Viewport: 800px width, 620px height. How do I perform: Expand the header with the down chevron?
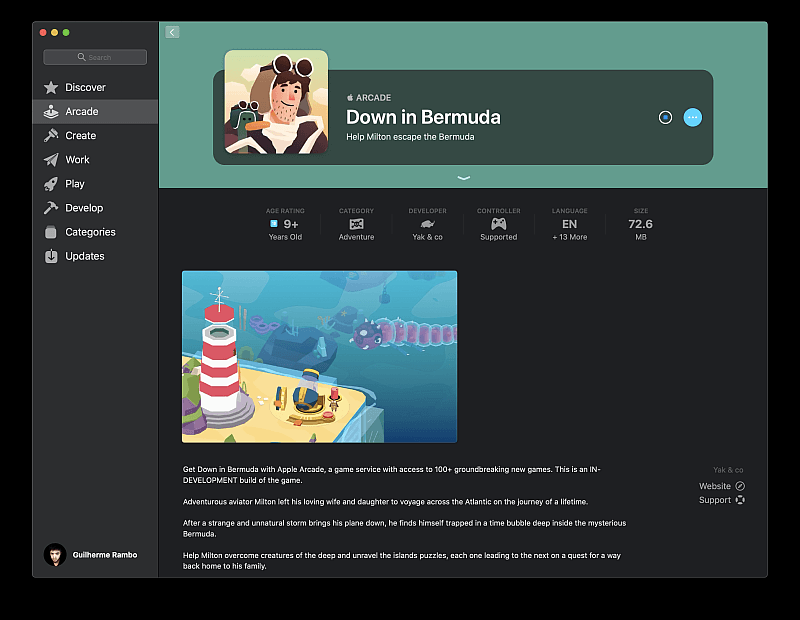(x=463, y=178)
